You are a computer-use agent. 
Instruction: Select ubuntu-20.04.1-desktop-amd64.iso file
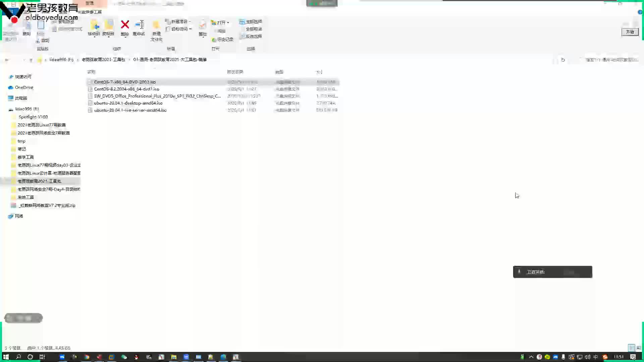click(x=213, y=103)
